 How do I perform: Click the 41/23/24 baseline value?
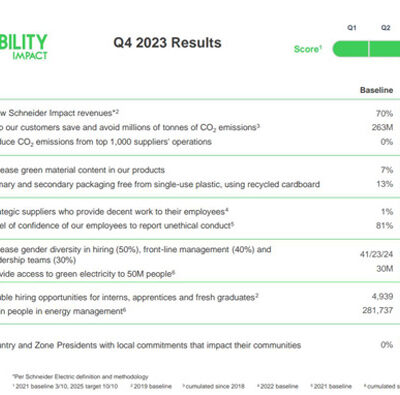tap(376, 254)
